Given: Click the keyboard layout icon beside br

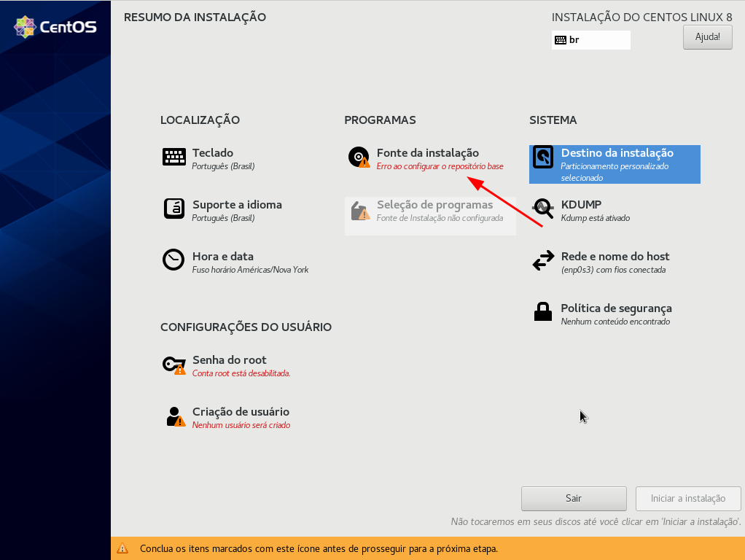Looking at the screenshot, I should (x=561, y=40).
